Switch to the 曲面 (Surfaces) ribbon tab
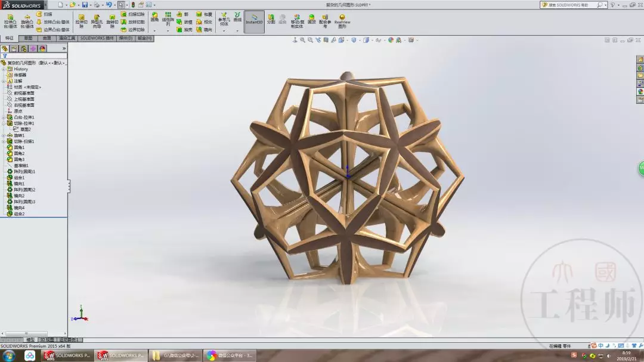The height and width of the screenshot is (362, 644). click(x=47, y=38)
